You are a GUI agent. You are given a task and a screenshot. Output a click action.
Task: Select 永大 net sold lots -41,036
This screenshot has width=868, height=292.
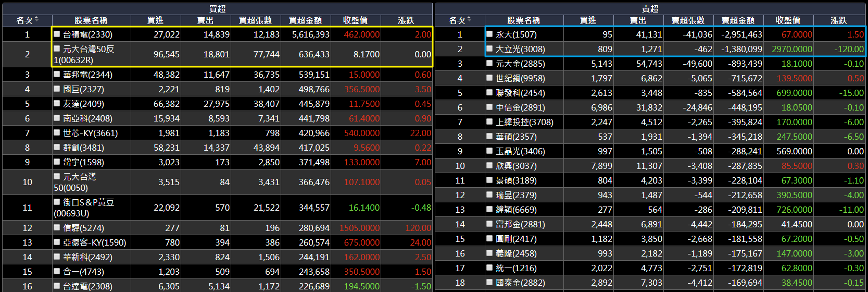click(698, 34)
